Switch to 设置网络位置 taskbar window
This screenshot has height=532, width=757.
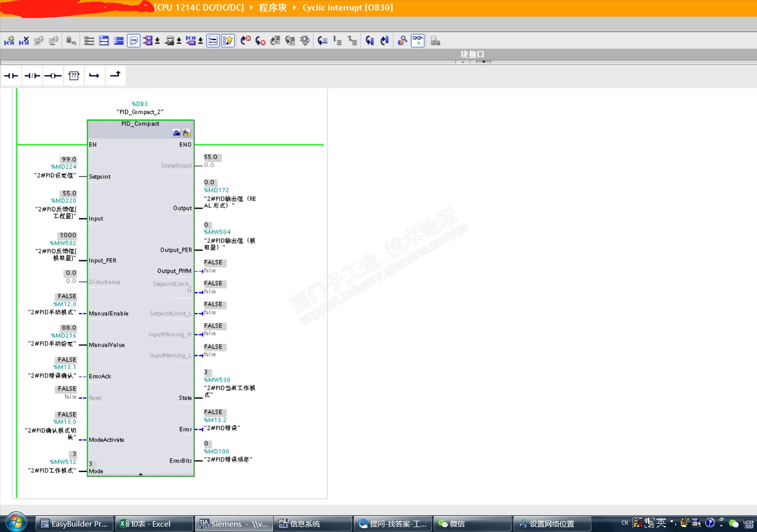(552, 524)
